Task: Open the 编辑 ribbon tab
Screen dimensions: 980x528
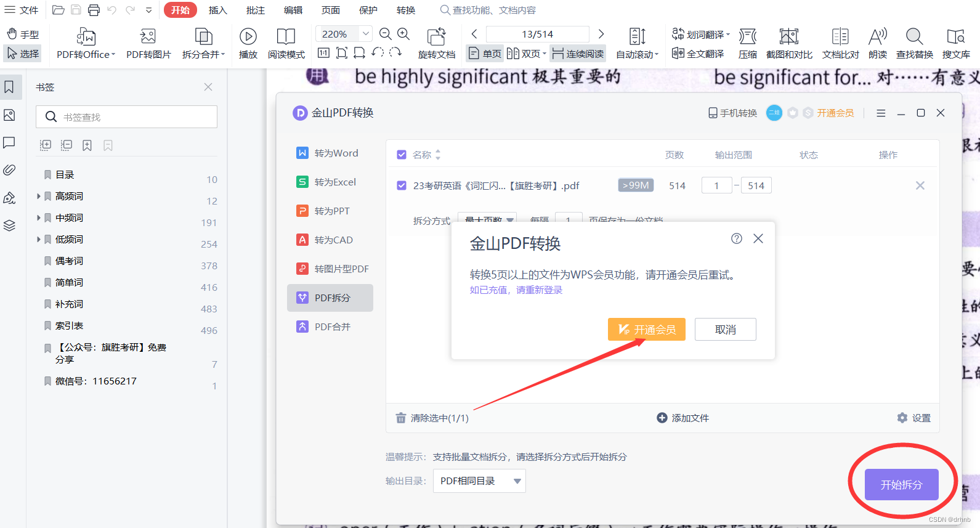Action: (x=293, y=10)
